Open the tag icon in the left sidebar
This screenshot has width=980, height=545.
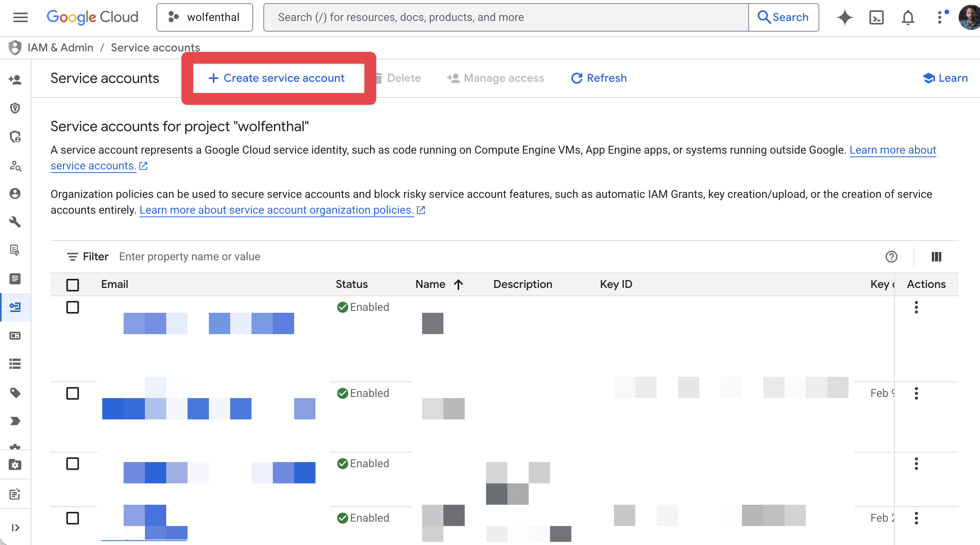(15, 393)
